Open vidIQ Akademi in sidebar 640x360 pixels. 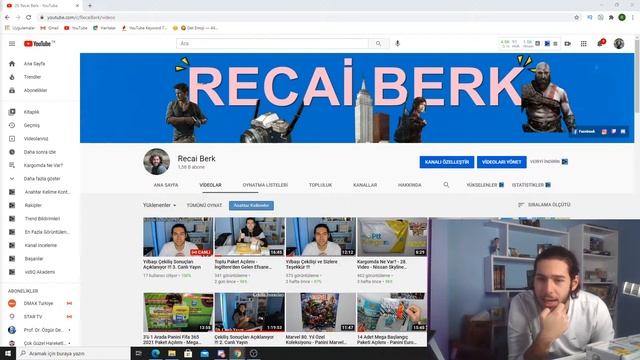[x=40, y=272]
